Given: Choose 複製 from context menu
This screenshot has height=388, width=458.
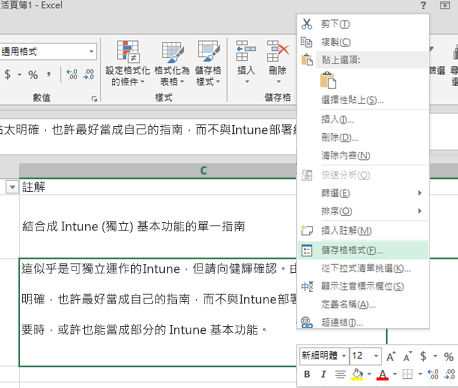Looking at the screenshot, I should coord(363,42).
